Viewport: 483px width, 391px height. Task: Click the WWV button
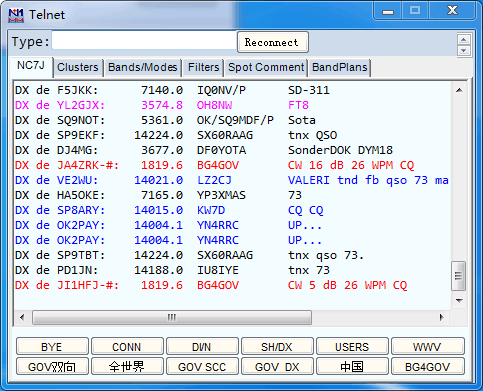point(427,347)
